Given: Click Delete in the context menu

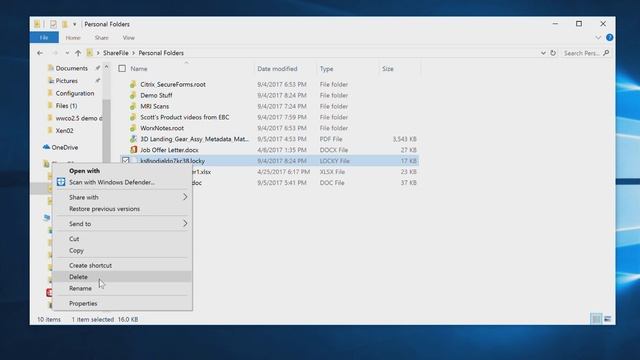Looking at the screenshot, I should click(78, 277).
